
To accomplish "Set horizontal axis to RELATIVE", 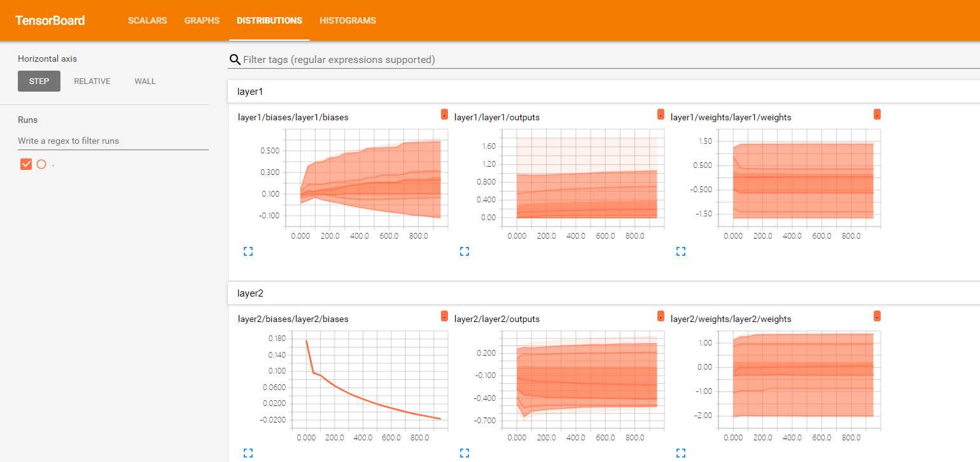I will point(92,81).
